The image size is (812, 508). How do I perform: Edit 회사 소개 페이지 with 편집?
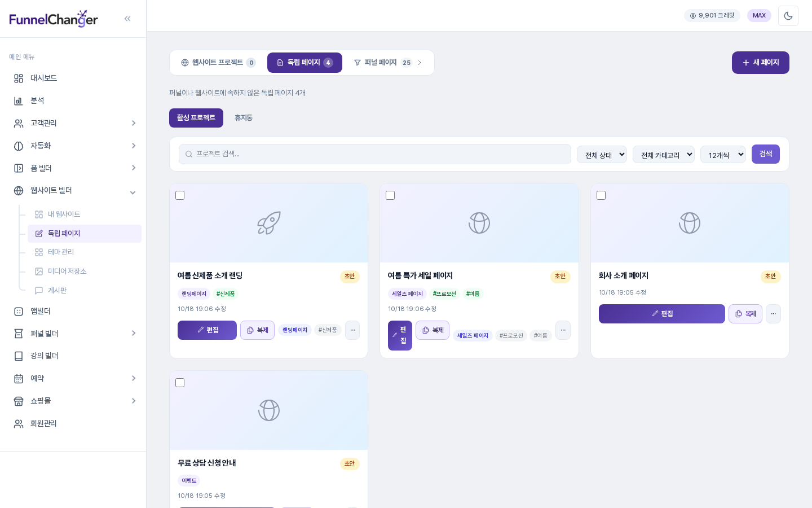[662, 314]
